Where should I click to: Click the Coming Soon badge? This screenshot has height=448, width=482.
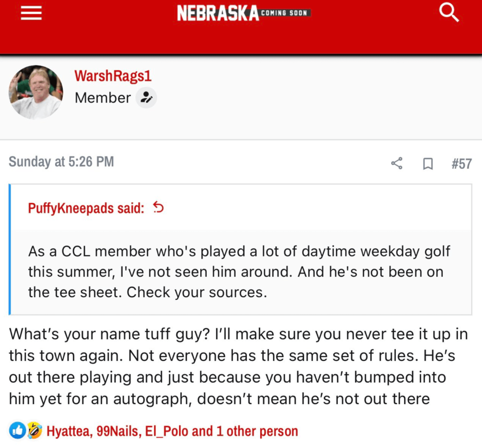[284, 13]
